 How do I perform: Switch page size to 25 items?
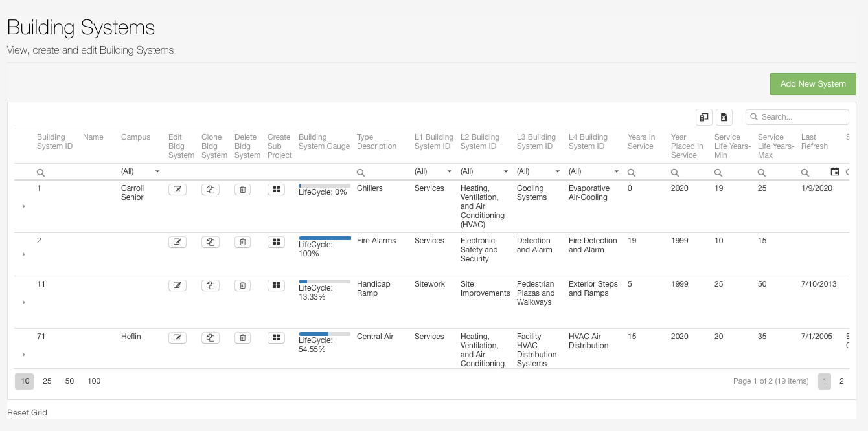point(47,381)
